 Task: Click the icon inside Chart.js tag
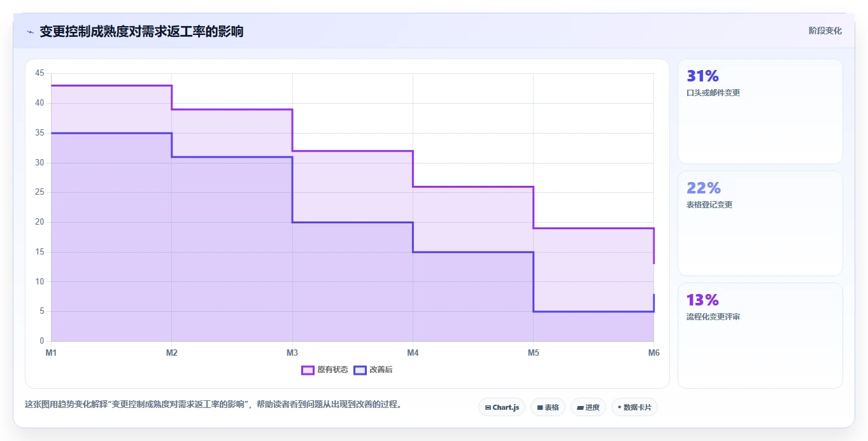pos(488,407)
